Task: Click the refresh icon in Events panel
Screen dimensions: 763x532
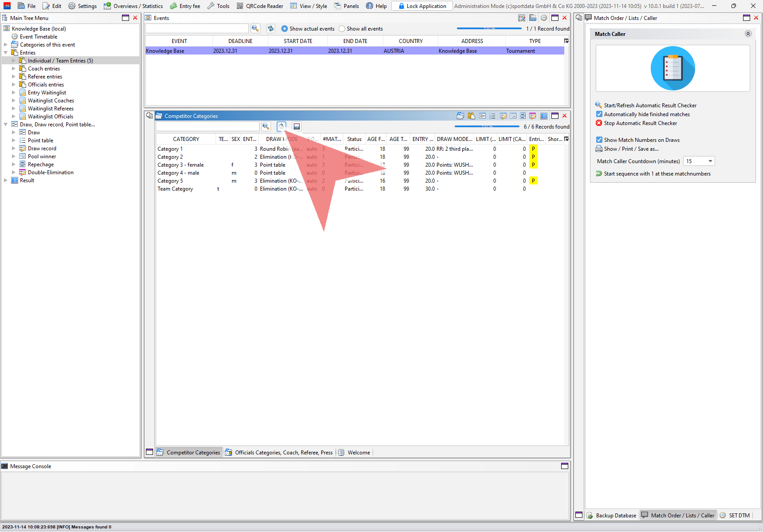Action: click(x=271, y=29)
